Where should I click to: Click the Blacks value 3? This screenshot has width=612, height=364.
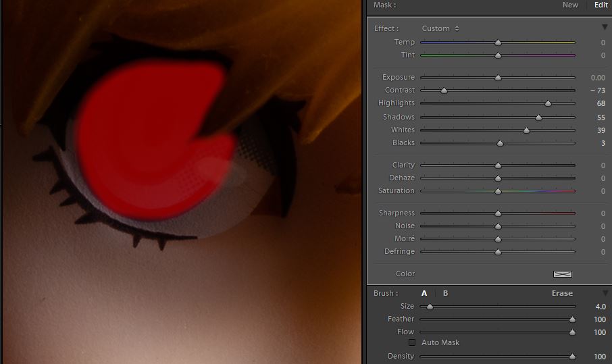[x=603, y=143]
